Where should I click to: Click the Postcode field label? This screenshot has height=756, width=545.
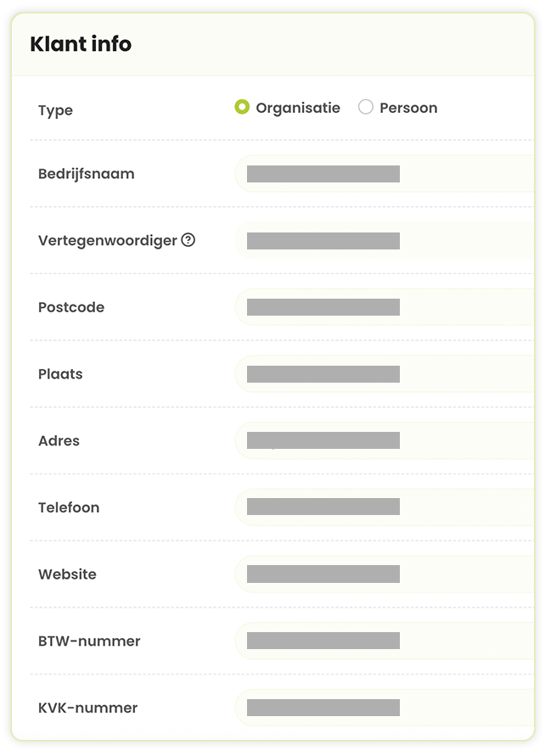tap(71, 307)
